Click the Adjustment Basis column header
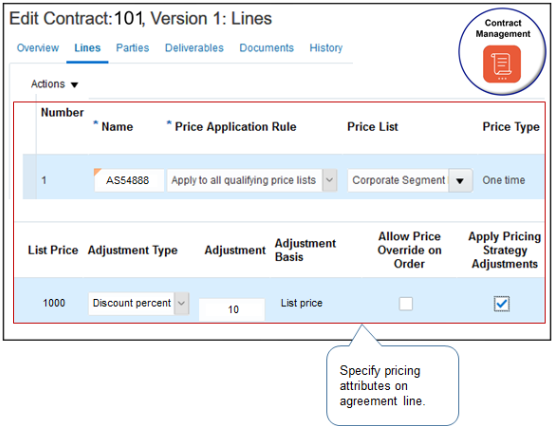The height and width of the screenshot is (427, 554). (305, 250)
